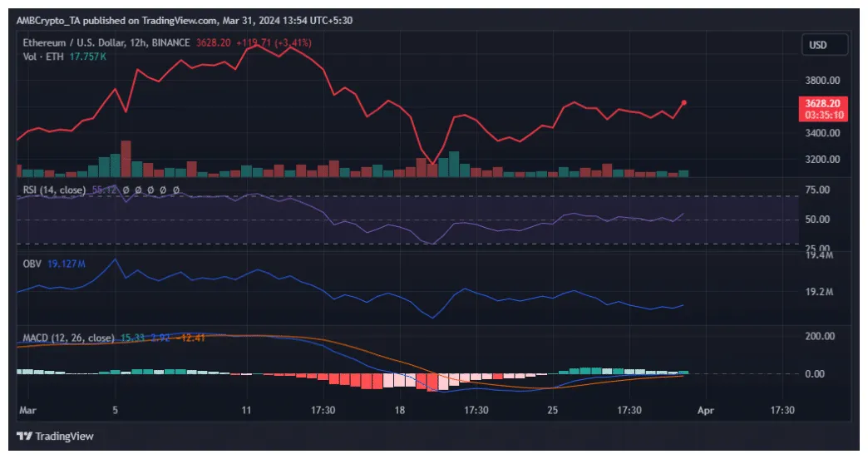Click the 3800.00 price axis label

pos(822,81)
